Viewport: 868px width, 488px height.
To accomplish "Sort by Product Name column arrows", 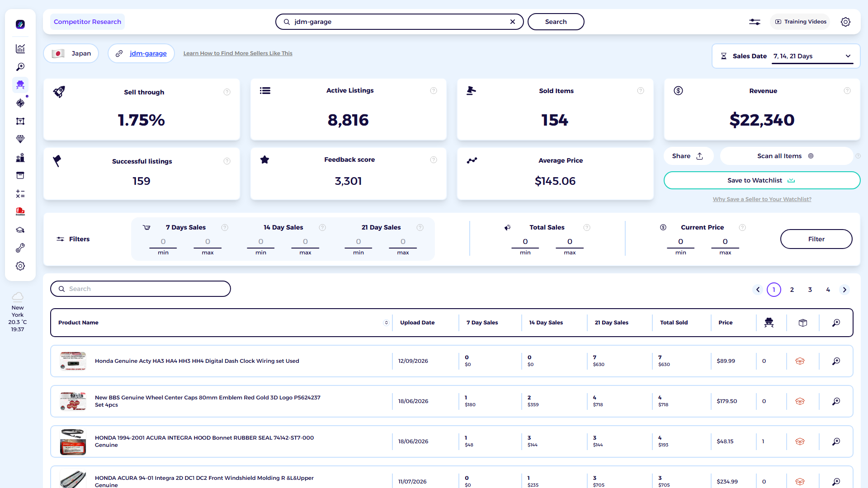I will 386,323.
